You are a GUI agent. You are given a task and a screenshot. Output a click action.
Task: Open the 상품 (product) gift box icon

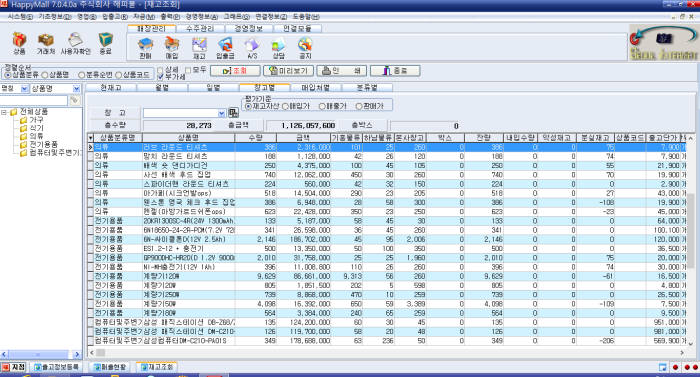click(x=19, y=41)
